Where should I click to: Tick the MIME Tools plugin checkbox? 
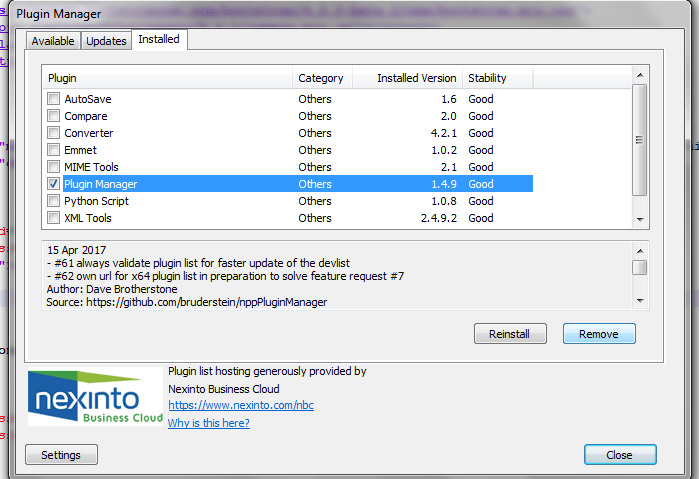(53, 166)
